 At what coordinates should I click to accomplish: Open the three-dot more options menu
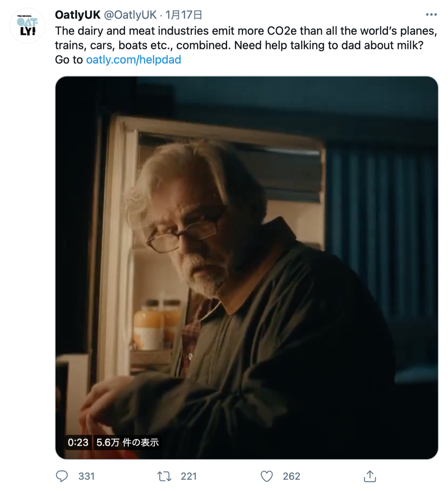[431, 14]
